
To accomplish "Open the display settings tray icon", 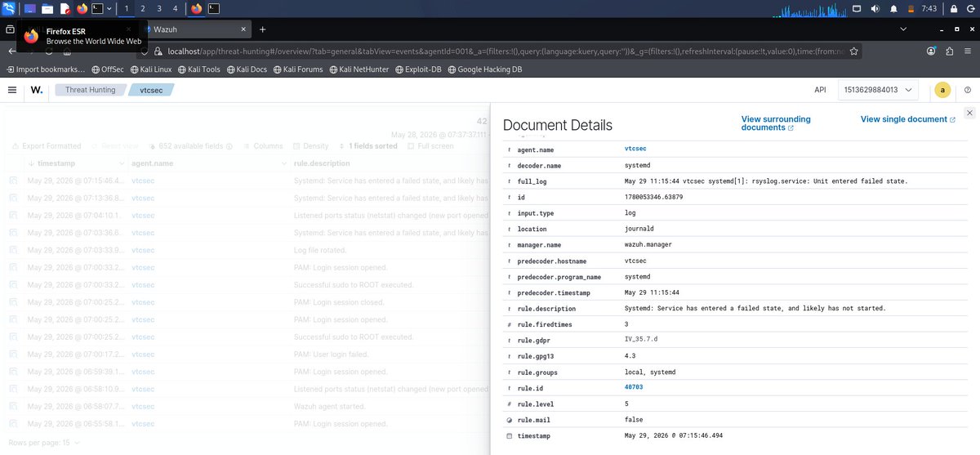I will point(857,8).
